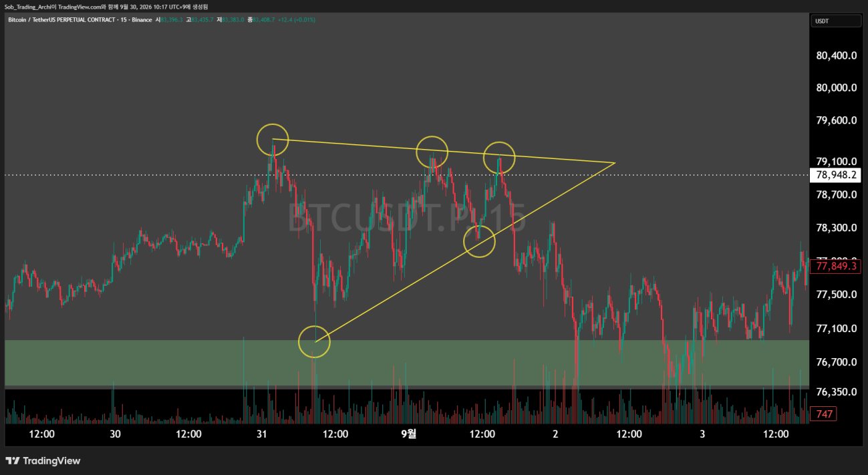Click the red 747 volume label
Screen dimensions: 868x475
(x=824, y=414)
